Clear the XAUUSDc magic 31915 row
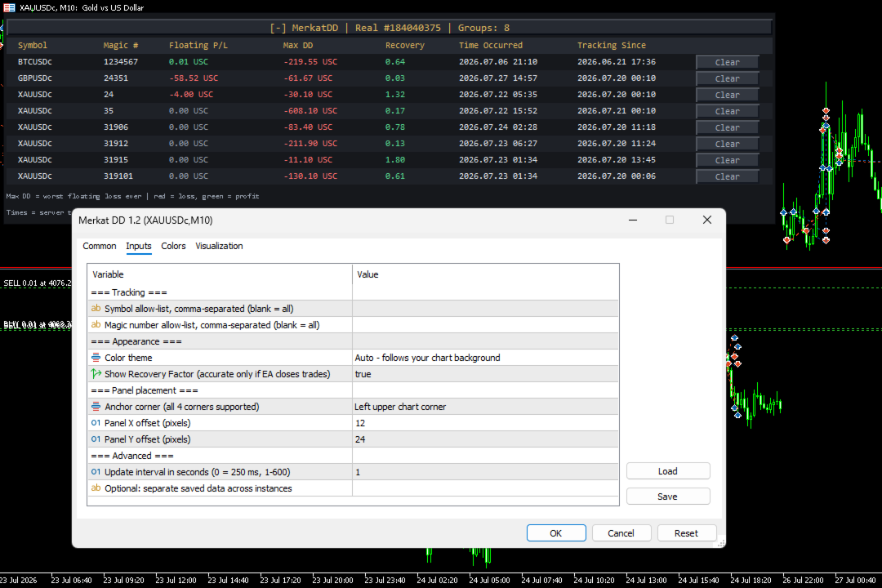The width and height of the screenshot is (882, 588). point(728,160)
